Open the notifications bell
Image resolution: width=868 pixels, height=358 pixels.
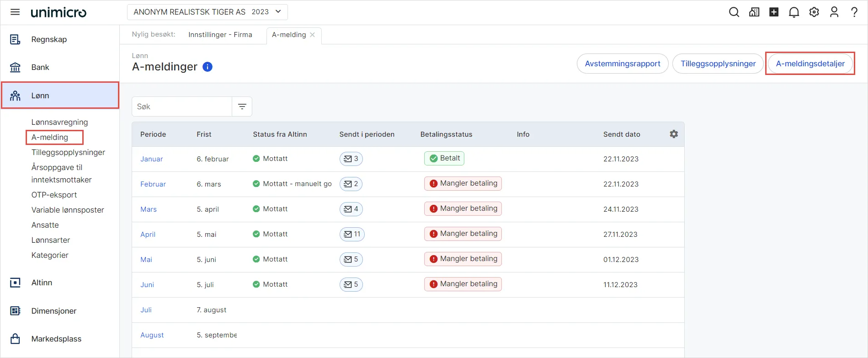click(794, 12)
